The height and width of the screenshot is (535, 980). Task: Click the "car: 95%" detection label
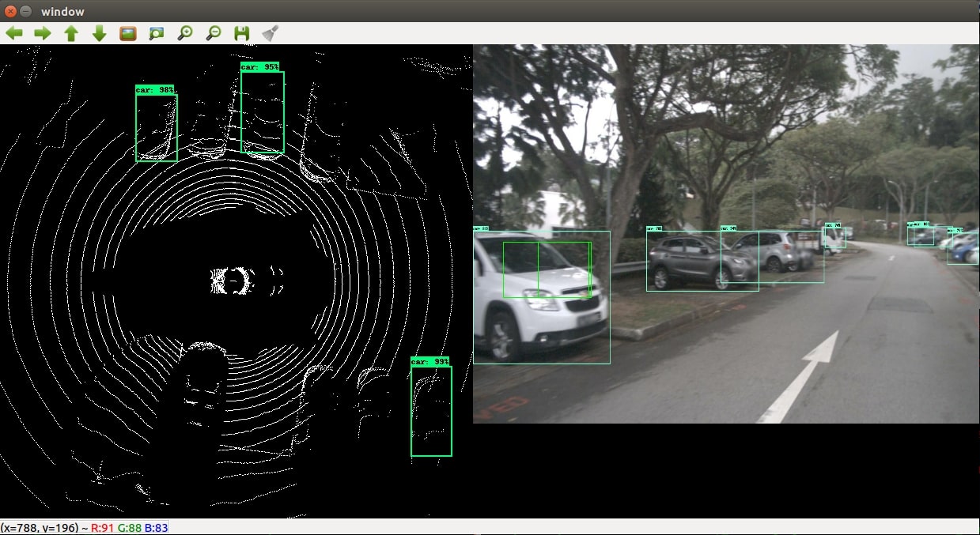tap(260, 67)
